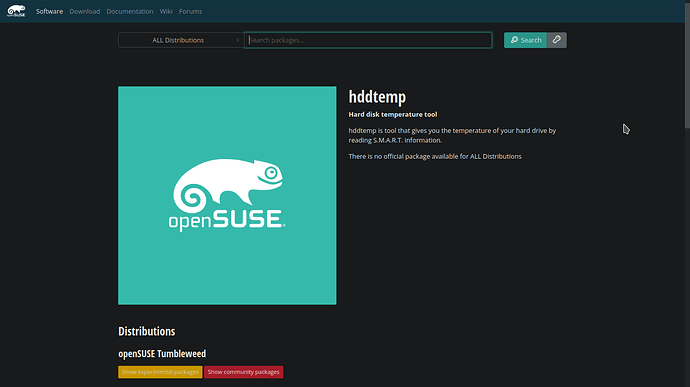Select the hddtemp package title
The image size is (690, 387).
(x=377, y=97)
